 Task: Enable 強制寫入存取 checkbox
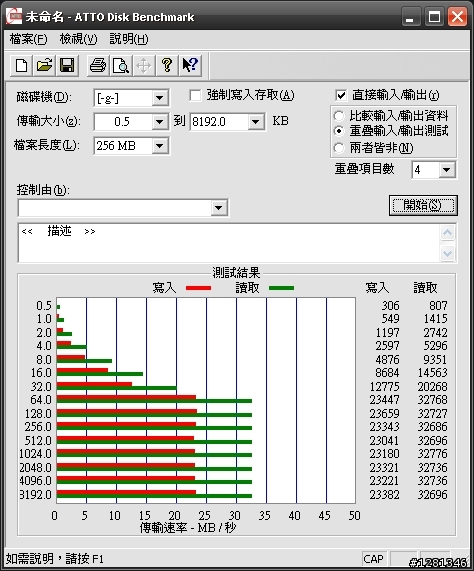pos(195,96)
